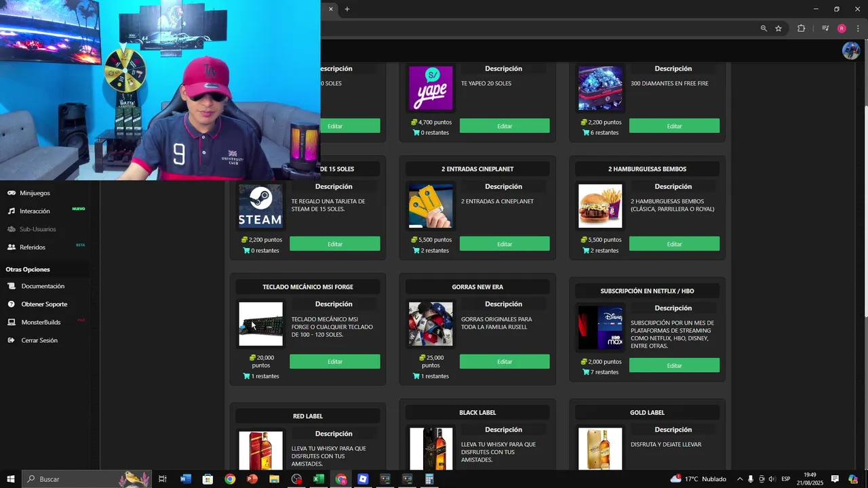
Task: Click the Cineplanet tickets thumbnail
Action: (431, 206)
